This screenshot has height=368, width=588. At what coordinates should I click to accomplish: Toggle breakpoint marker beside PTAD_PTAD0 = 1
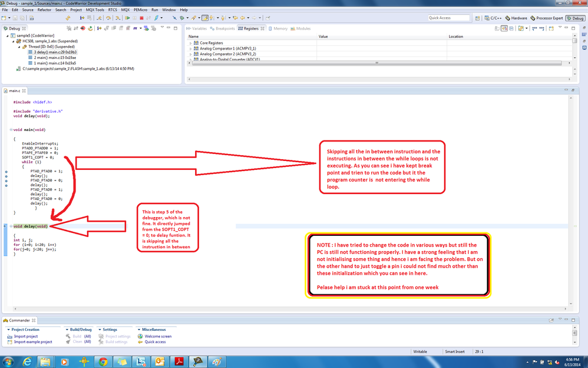[x=6, y=171]
